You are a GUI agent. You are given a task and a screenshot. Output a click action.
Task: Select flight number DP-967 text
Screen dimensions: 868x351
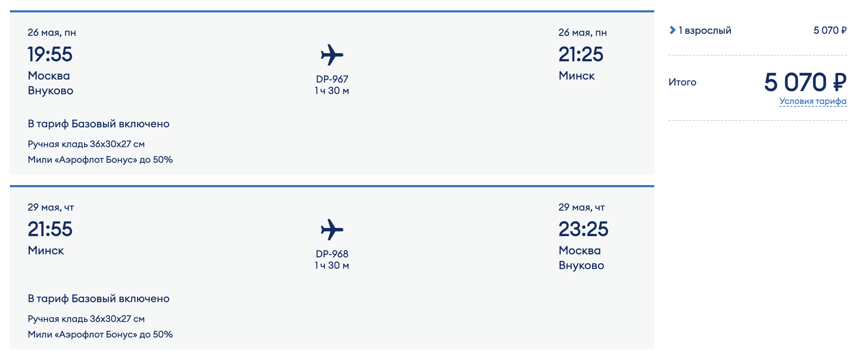tap(332, 79)
